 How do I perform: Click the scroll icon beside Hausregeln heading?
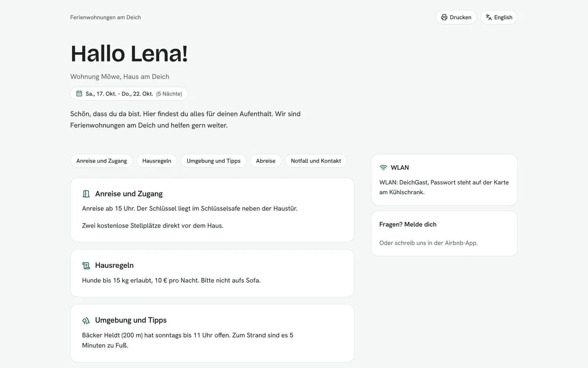click(x=86, y=265)
